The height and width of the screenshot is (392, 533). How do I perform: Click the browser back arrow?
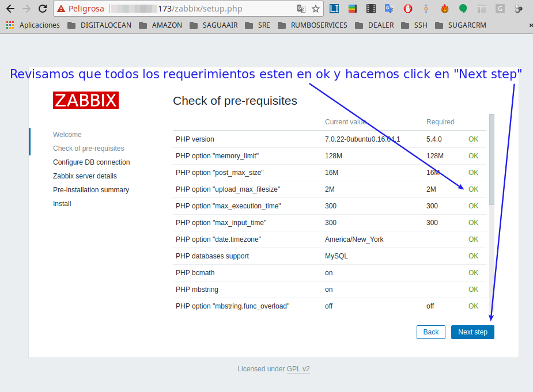(x=10, y=9)
